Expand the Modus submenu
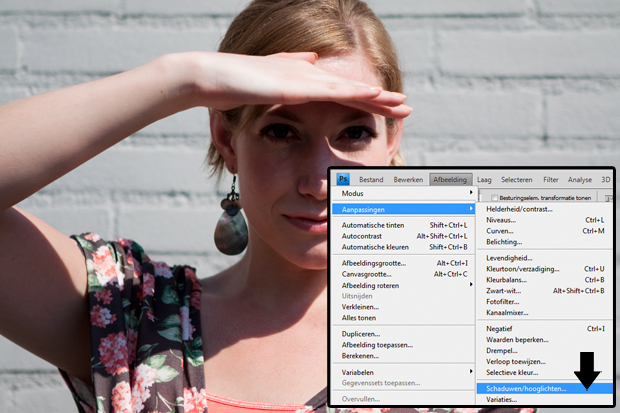 [x=351, y=193]
